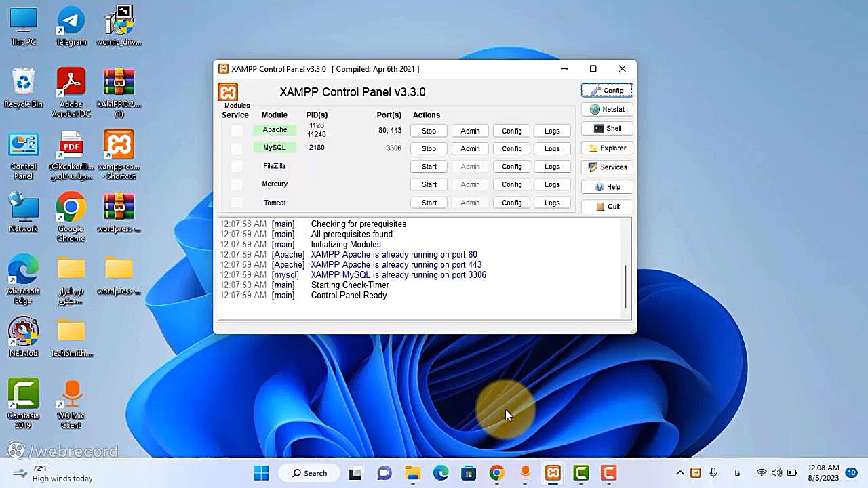Quit the XAMPP Control Panel
This screenshot has height=488, width=868.
click(x=607, y=206)
